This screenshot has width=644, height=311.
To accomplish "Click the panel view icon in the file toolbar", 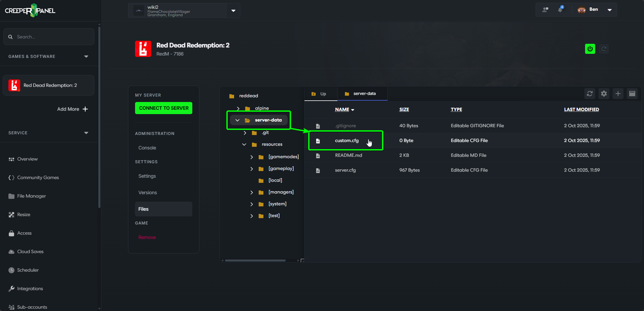I will click(x=632, y=94).
